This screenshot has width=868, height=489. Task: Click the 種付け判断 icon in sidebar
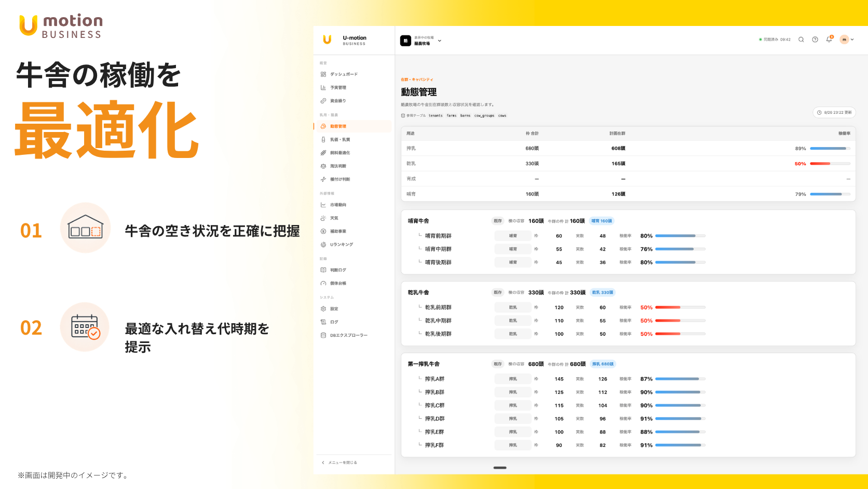coord(323,179)
